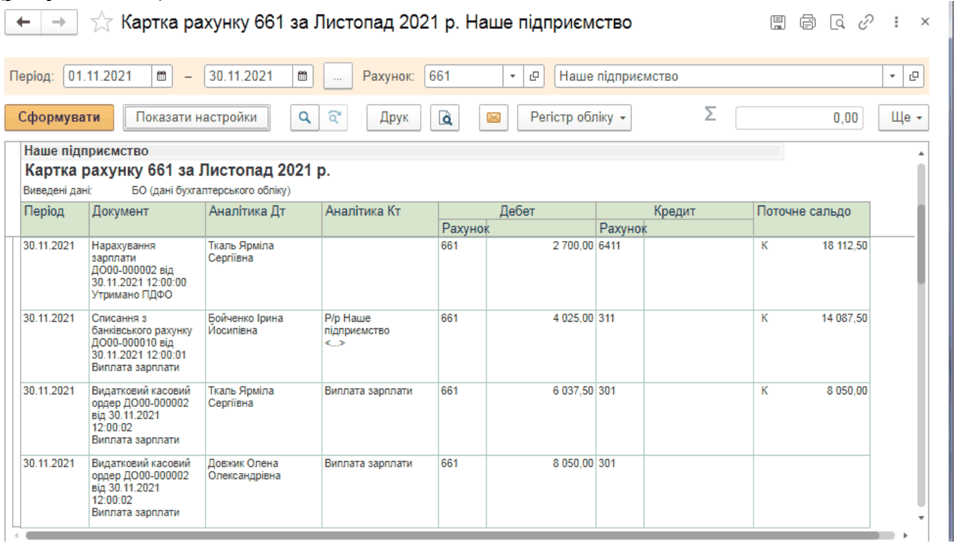Click the start date field 01.11.2021
The width and height of the screenshot is (954, 542).
pos(107,76)
